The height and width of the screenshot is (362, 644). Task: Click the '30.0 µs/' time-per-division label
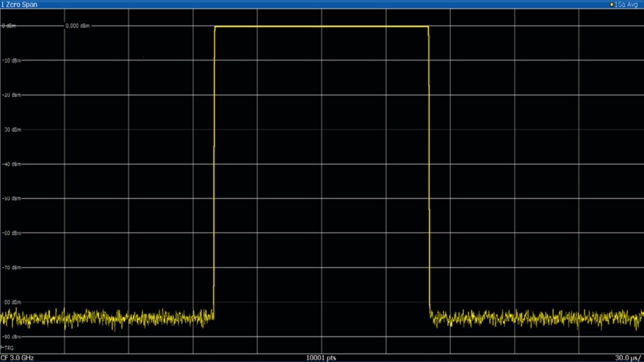[x=628, y=358]
